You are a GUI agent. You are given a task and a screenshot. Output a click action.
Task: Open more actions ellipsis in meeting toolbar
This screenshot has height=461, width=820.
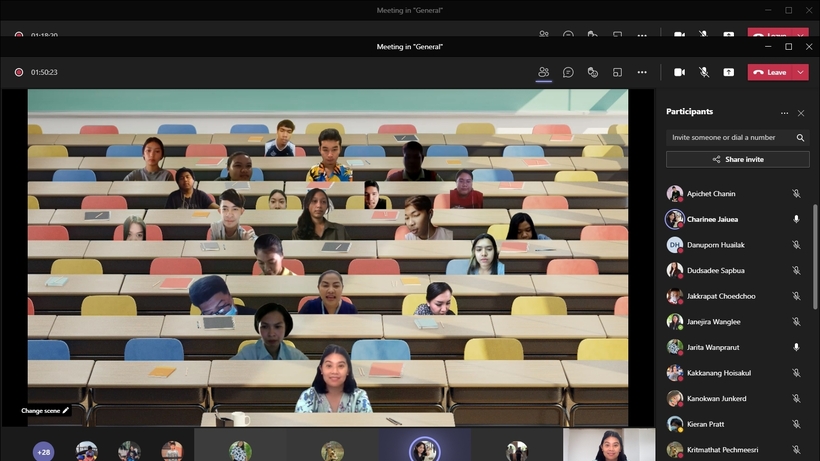point(642,72)
